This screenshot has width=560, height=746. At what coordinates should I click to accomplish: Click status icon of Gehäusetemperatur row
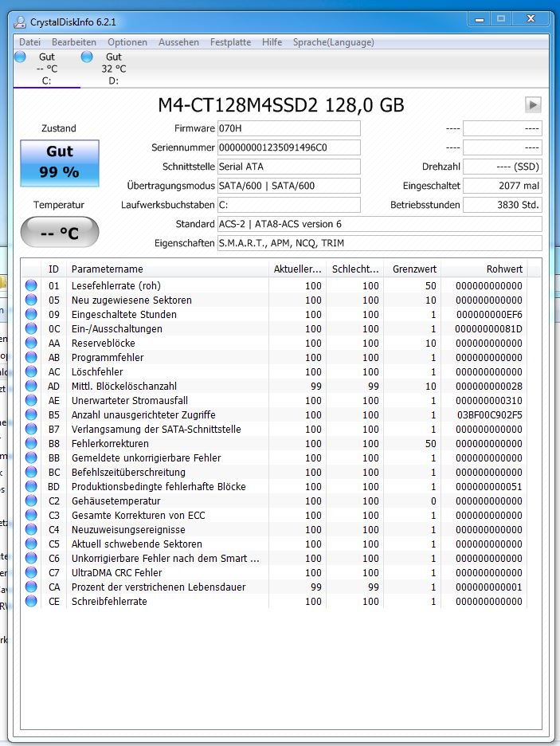pos(31,501)
